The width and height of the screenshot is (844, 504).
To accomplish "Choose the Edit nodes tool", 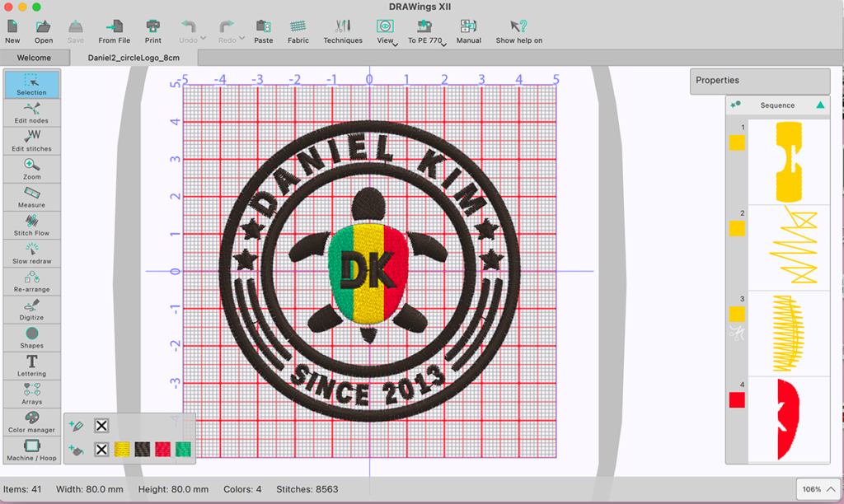I will pyautogui.click(x=32, y=113).
